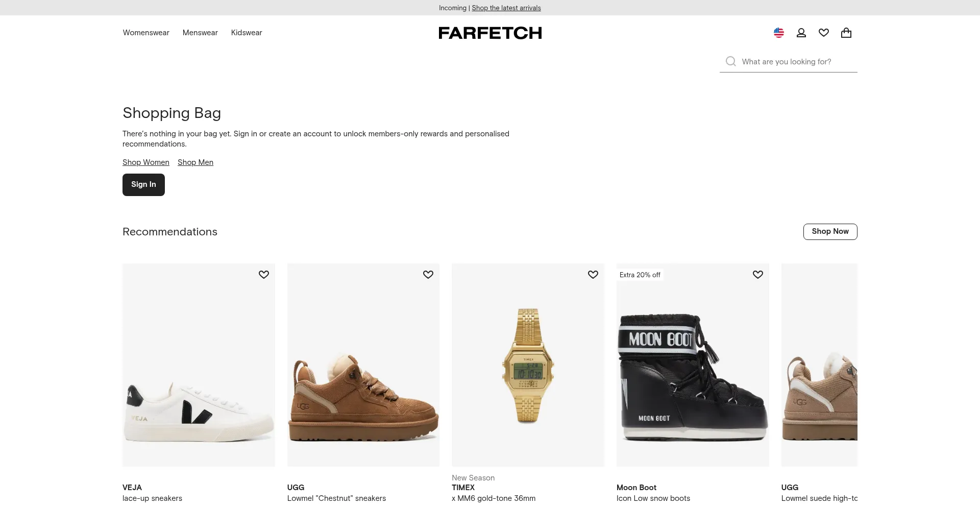Click the FARFETCH logo
This screenshot has height=507, width=980.
click(x=490, y=33)
